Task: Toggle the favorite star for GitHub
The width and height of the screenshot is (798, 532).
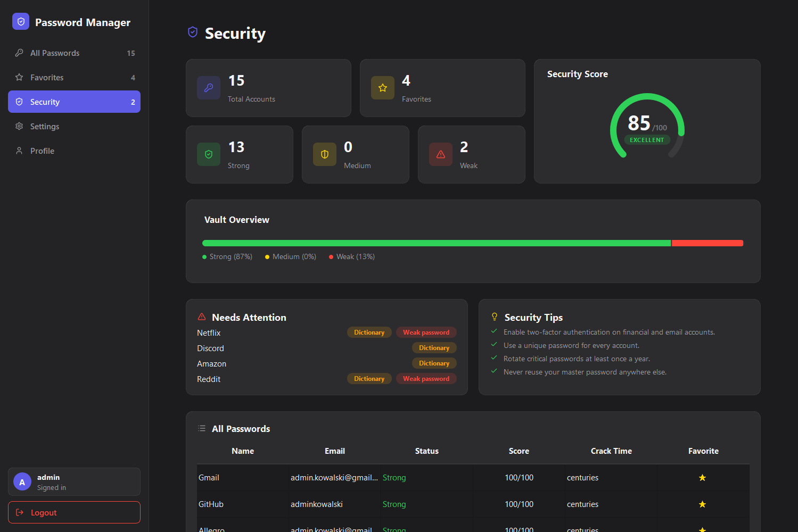Action: 702,504
